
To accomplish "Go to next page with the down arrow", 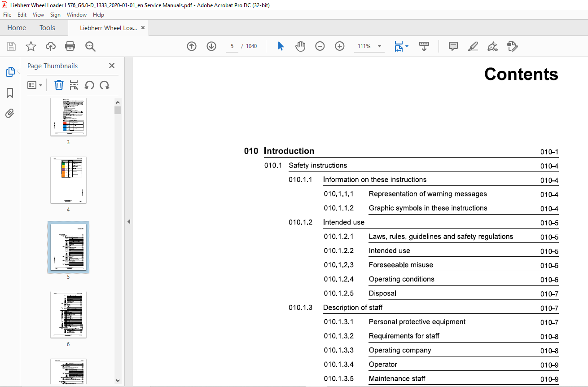I will point(211,46).
